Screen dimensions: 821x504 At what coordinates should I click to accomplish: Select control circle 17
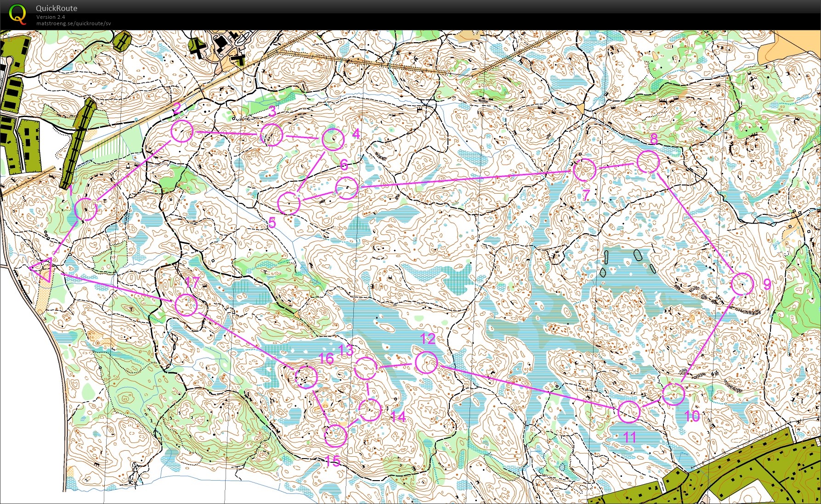tap(186, 305)
